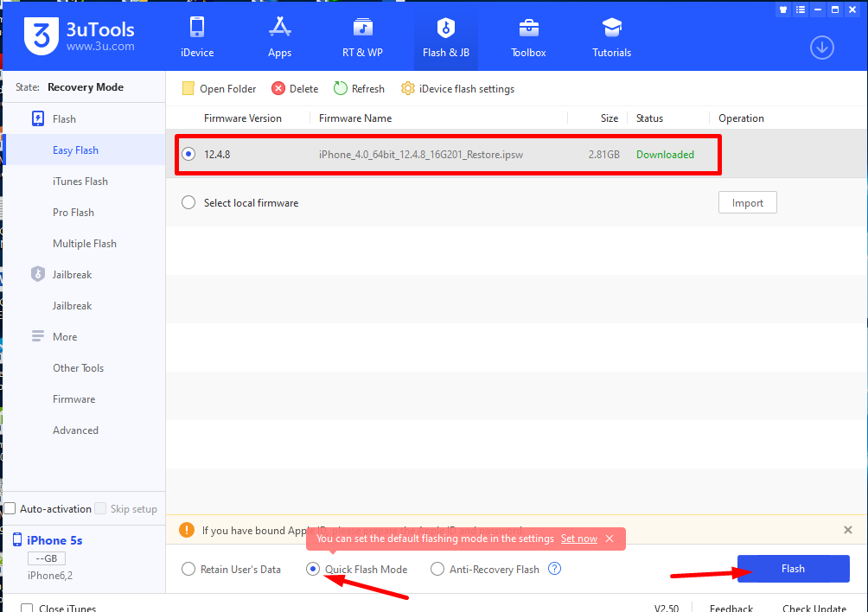
Task: Choose Anti-Recovery Flash option
Action: pyautogui.click(x=437, y=569)
